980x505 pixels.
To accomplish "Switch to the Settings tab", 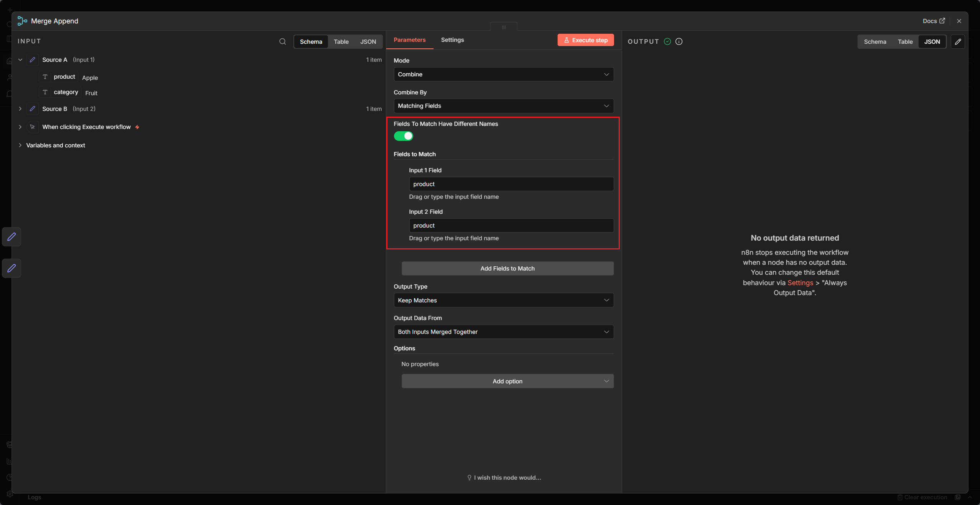I will pyautogui.click(x=452, y=40).
